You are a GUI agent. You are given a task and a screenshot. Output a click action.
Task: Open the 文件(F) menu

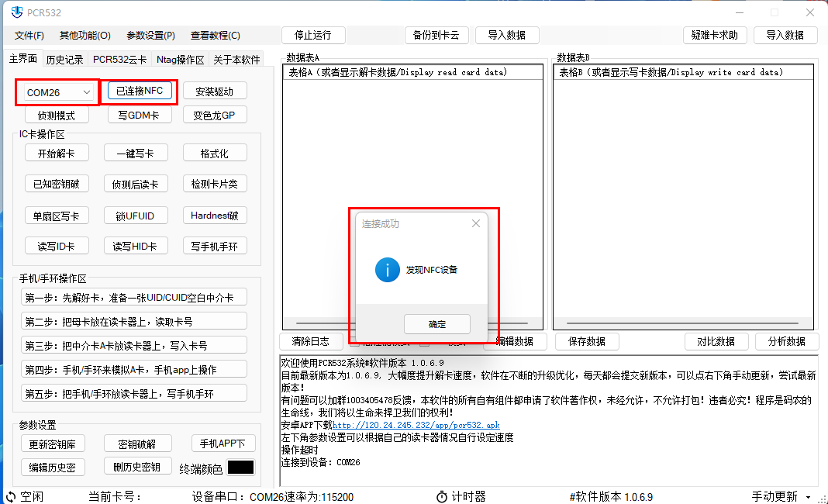(x=29, y=36)
